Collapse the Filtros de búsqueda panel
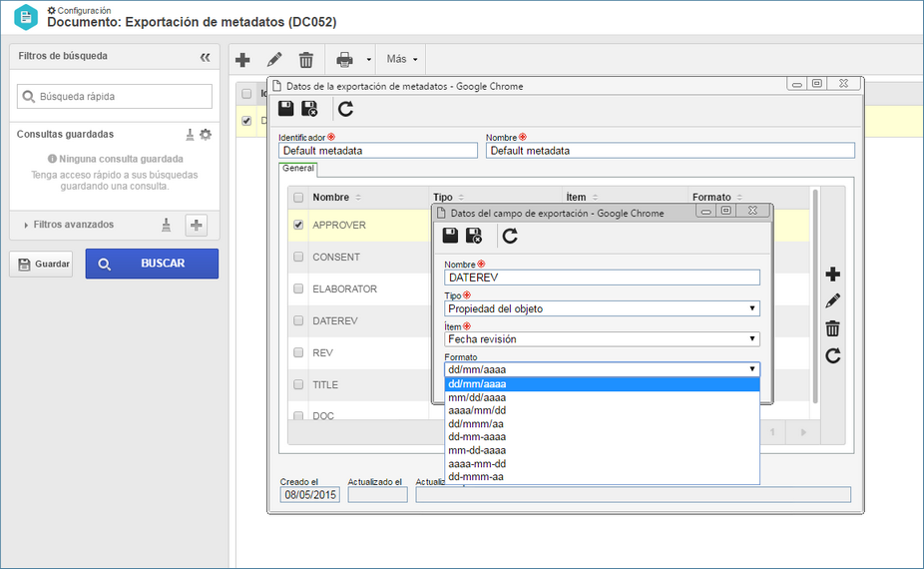This screenshot has width=924, height=569. (x=206, y=57)
